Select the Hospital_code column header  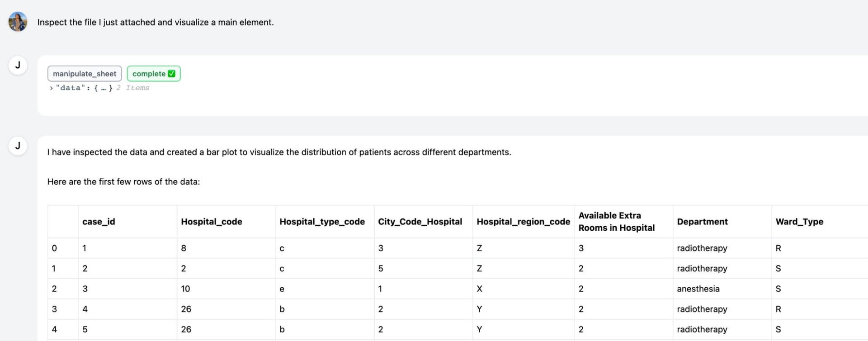(226, 222)
